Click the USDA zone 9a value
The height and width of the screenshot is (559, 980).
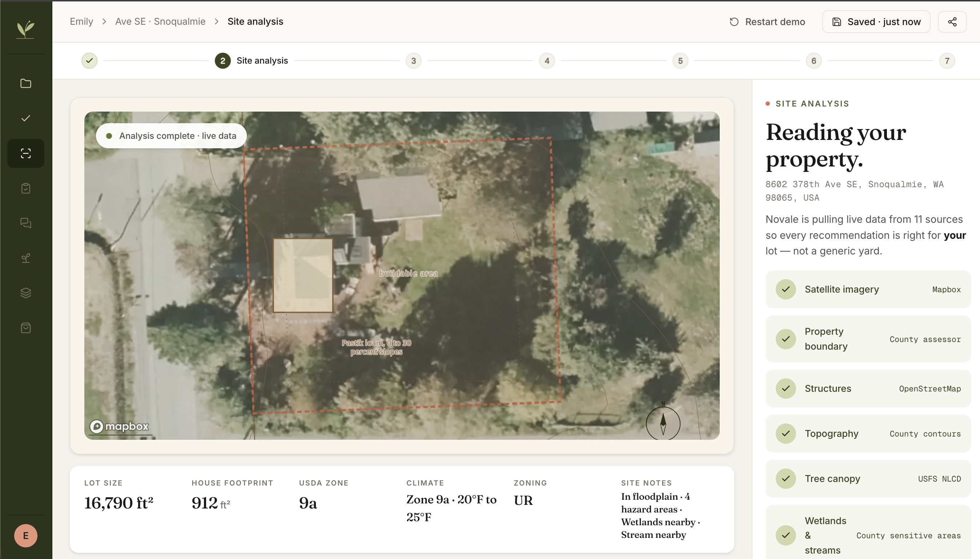click(x=308, y=503)
